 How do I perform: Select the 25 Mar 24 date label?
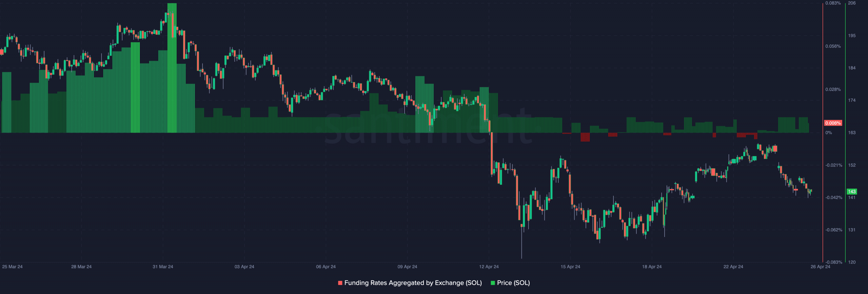(12, 267)
